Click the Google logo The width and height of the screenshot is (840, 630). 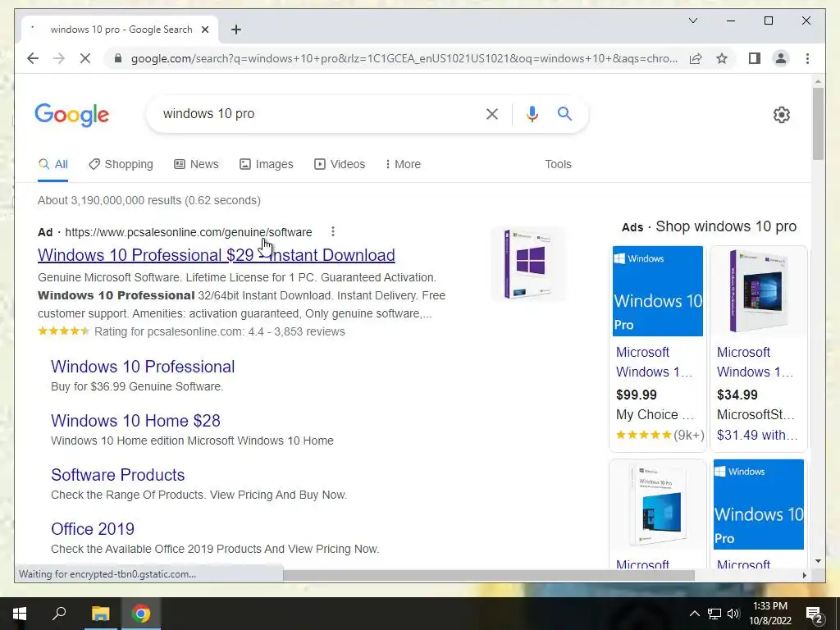(x=72, y=115)
